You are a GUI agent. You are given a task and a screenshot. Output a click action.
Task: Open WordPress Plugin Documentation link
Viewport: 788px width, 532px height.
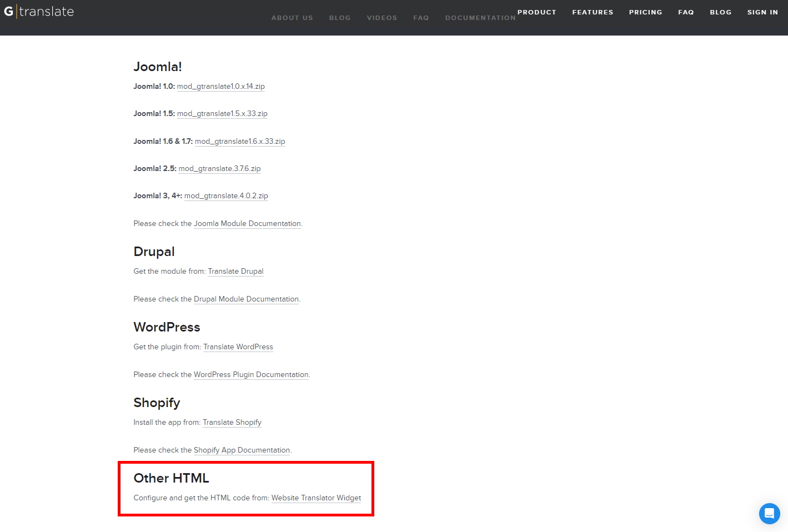pyautogui.click(x=251, y=375)
